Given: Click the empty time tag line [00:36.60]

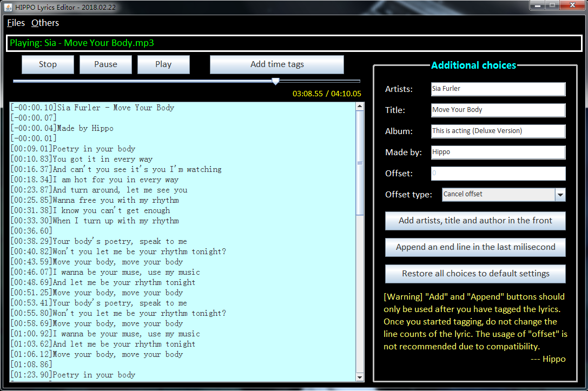Looking at the screenshot, I should [31, 231].
